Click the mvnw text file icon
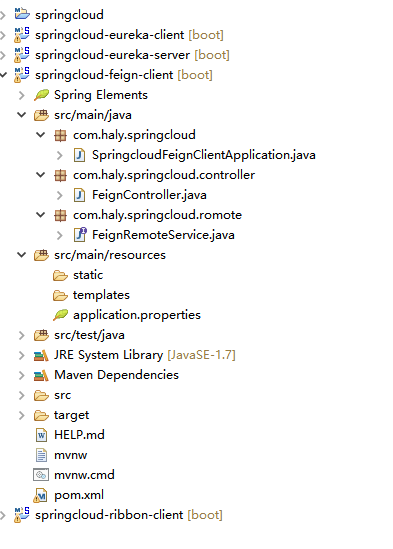 (41, 455)
